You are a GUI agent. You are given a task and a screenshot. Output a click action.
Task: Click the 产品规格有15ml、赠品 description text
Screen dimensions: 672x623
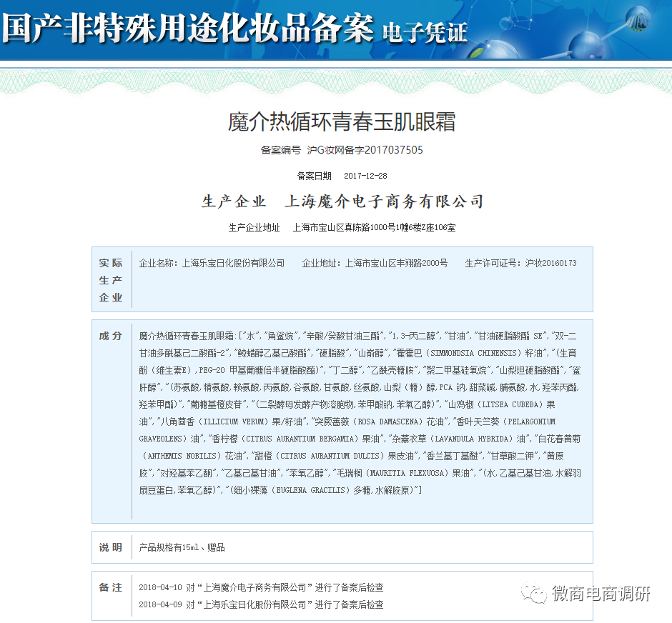click(x=182, y=547)
